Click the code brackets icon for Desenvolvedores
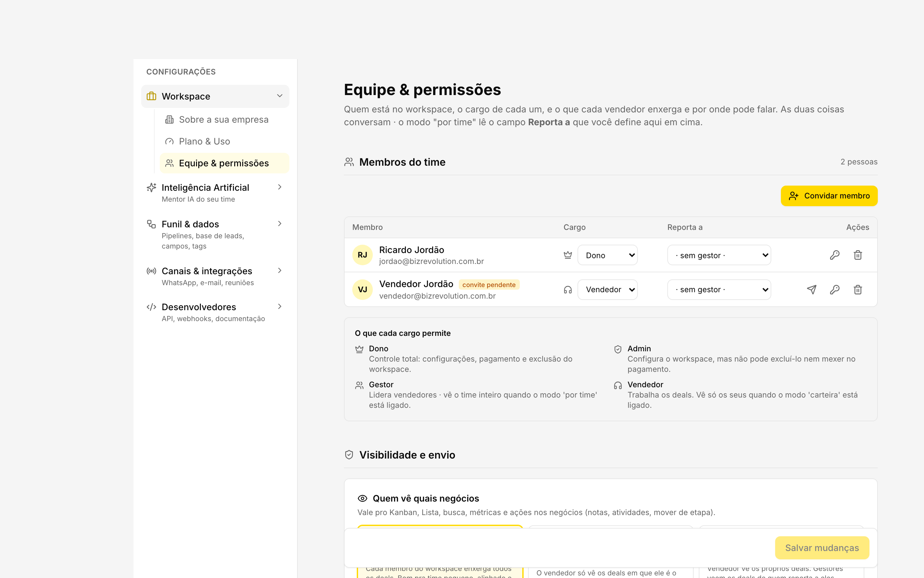The width and height of the screenshot is (924, 578). pyautogui.click(x=151, y=307)
